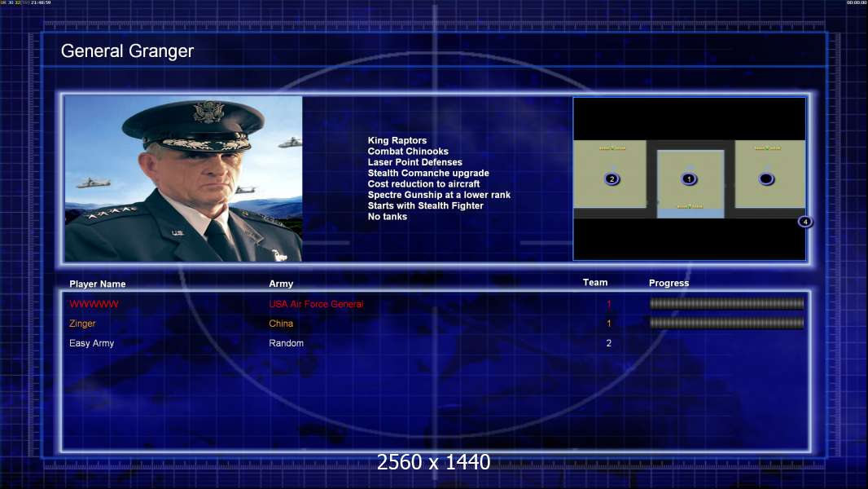Click the unnumbered start position marker
Screen dimensions: 868x489
[766, 178]
